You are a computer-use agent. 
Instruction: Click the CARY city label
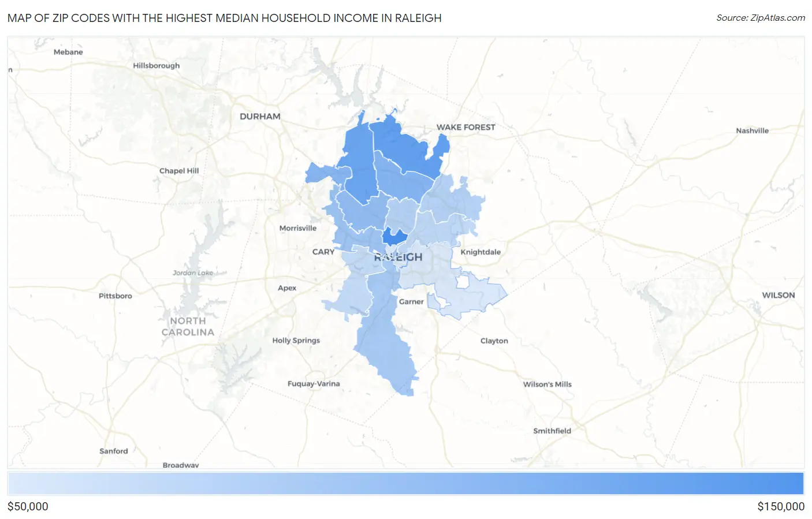click(x=323, y=252)
